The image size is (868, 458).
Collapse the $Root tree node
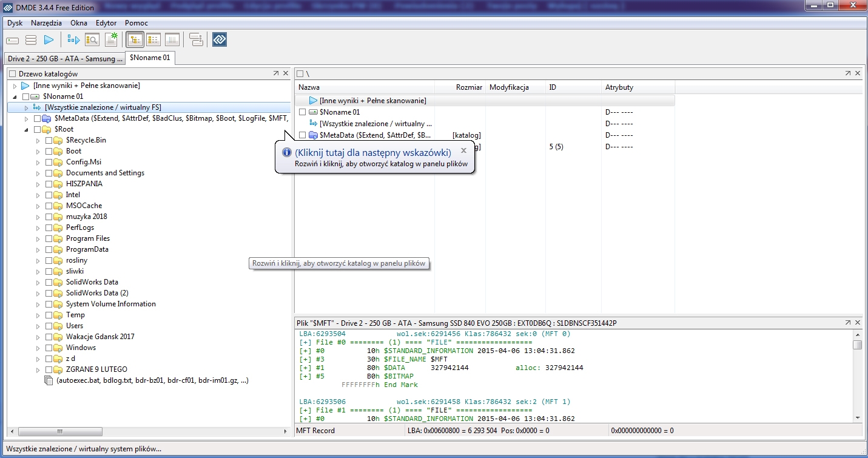point(26,130)
